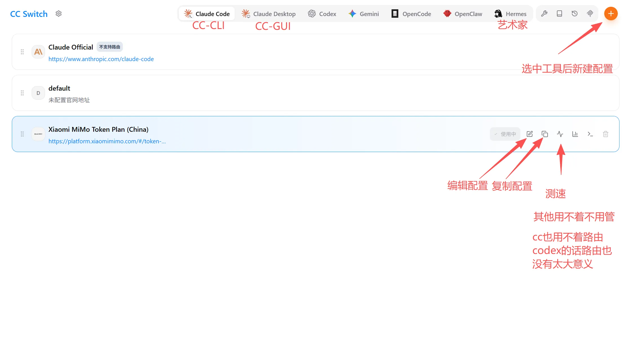Select Xiaomi MiMo Token Plan (China) name
Viewport: 631px width, 364px height.
pyautogui.click(x=98, y=129)
